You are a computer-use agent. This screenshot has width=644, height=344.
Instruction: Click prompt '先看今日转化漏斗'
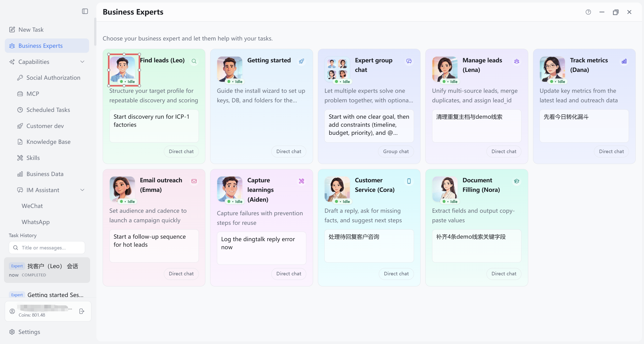(x=584, y=126)
